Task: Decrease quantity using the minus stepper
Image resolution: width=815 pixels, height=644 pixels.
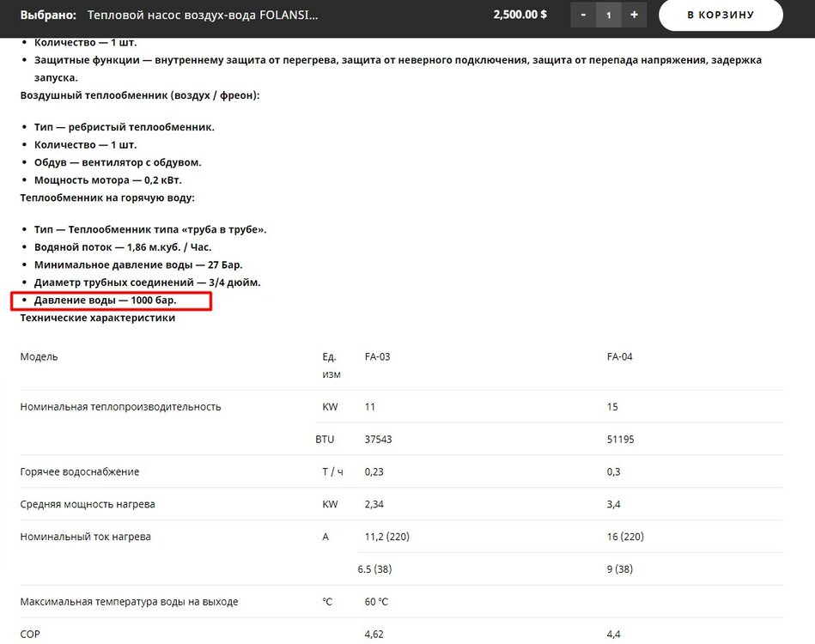Action: click(583, 15)
